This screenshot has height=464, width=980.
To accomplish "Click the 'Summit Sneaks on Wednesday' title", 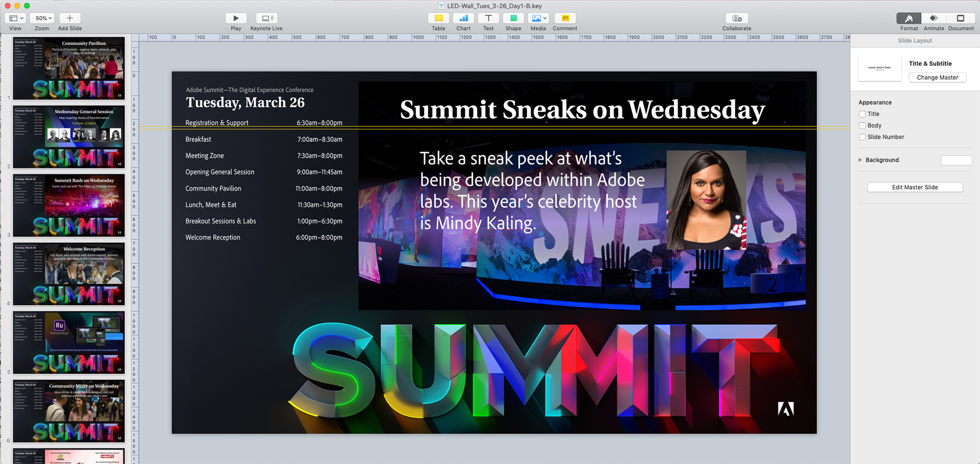I will [582, 110].
